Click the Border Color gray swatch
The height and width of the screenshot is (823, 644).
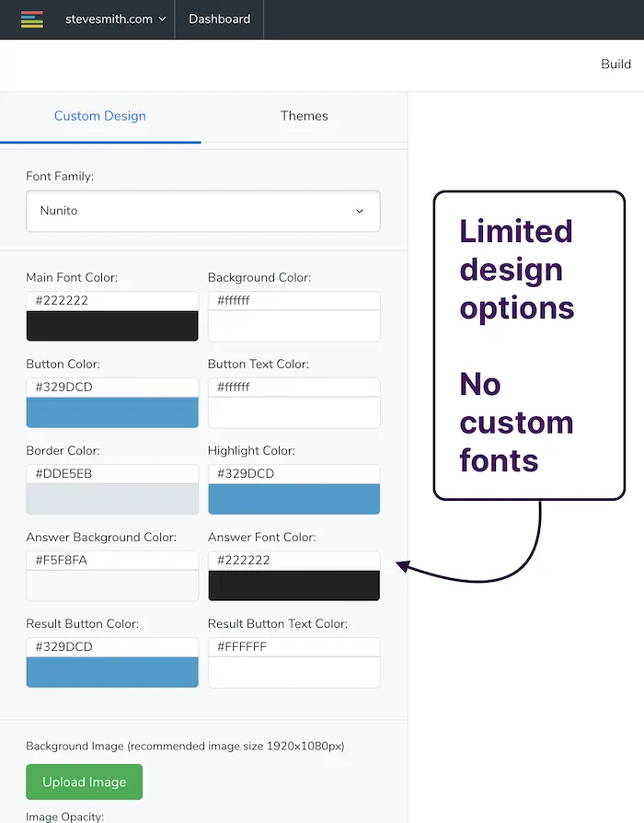pyautogui.click(x=111, y=498)
